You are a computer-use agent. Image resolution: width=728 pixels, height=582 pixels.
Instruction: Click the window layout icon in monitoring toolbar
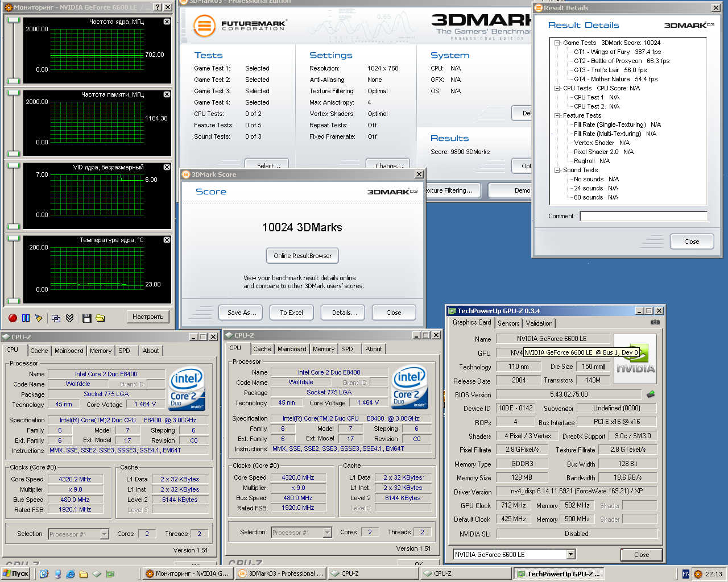(x=56, y=318)
